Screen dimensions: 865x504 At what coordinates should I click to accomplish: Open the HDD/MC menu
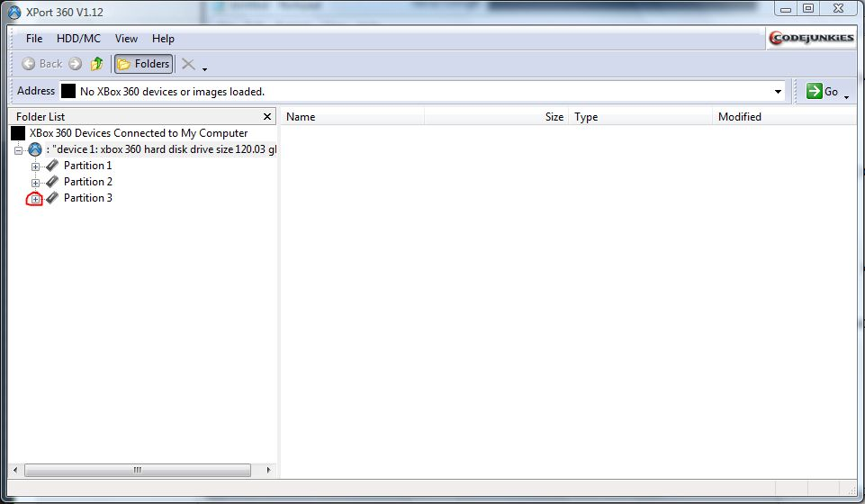79,39
